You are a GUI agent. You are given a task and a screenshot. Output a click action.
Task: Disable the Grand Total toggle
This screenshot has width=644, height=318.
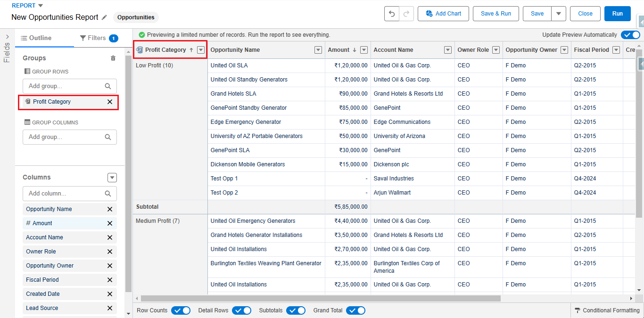[x=356, y=310]
